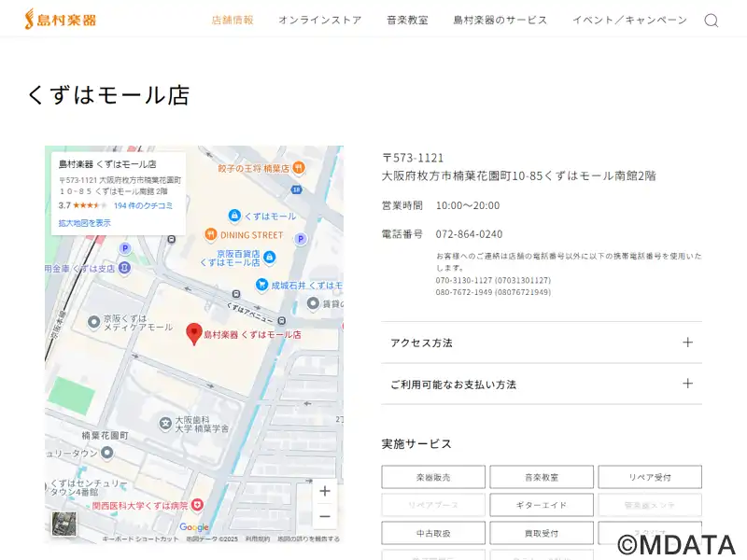Click the 中古取扱 service button
Image resolution: width=747 pixels, height=560 pixels.
tap(433, 533)
